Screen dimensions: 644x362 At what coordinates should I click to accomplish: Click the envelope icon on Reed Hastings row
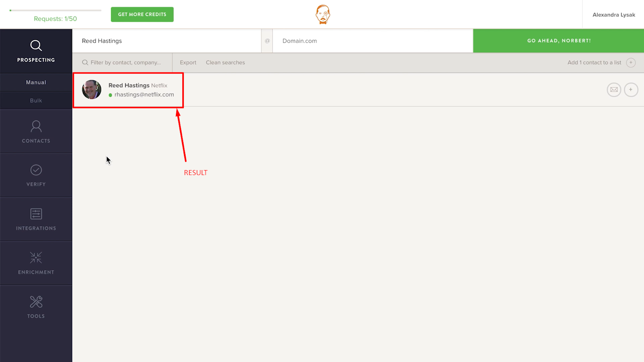tap(614, 90)
